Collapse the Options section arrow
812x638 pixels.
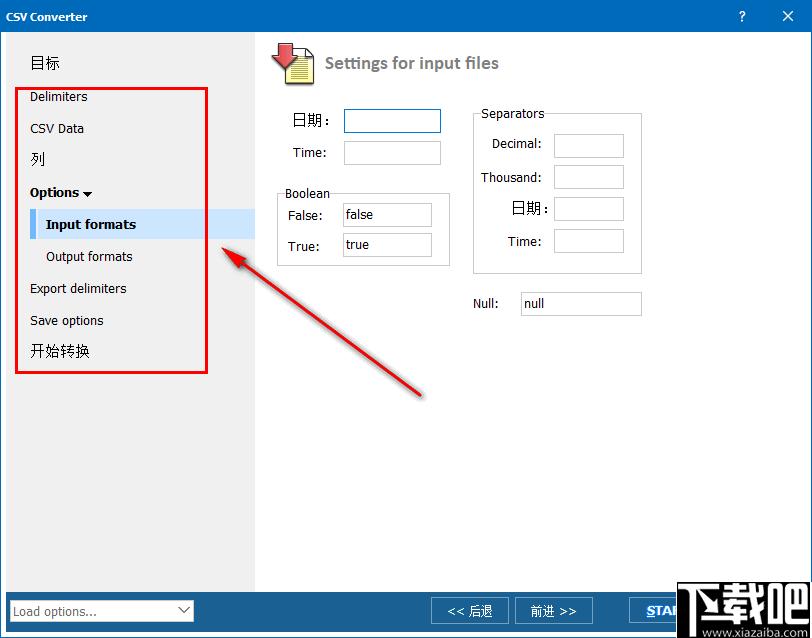(88, 194)
